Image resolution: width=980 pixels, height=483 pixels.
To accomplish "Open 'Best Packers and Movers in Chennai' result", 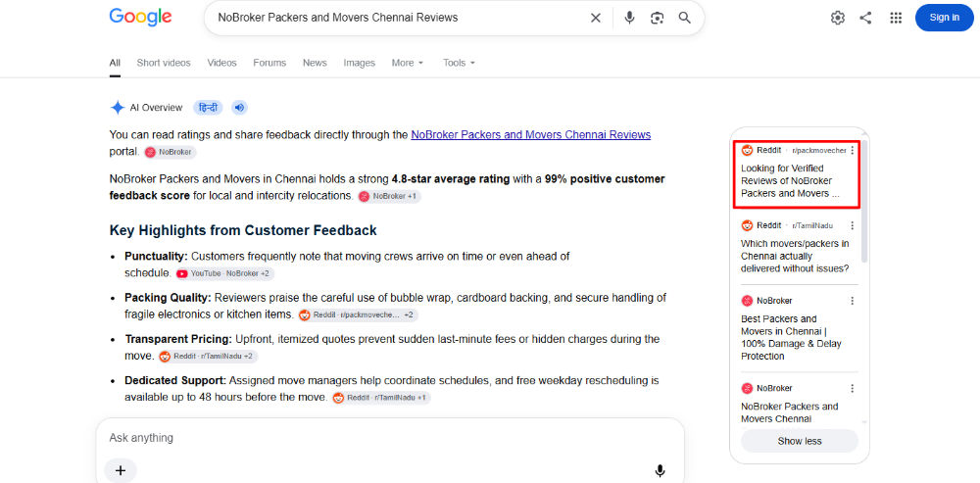I will coord(791,337).
